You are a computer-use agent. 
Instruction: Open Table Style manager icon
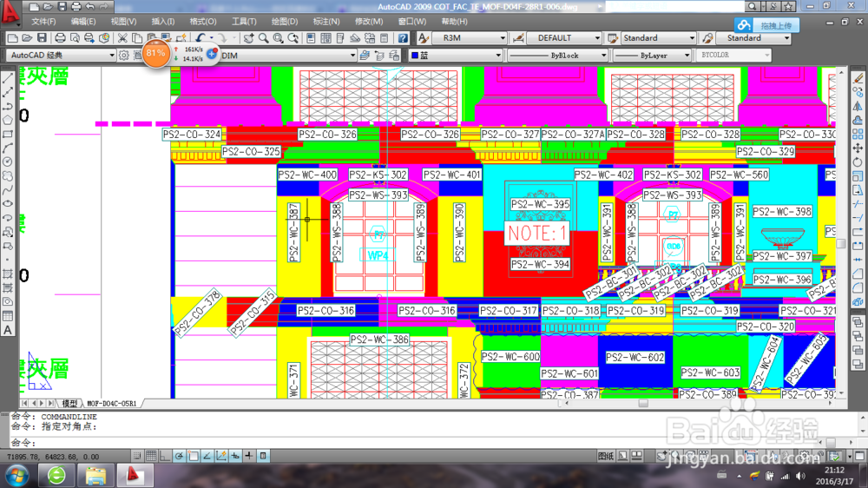tap(613, 38)
